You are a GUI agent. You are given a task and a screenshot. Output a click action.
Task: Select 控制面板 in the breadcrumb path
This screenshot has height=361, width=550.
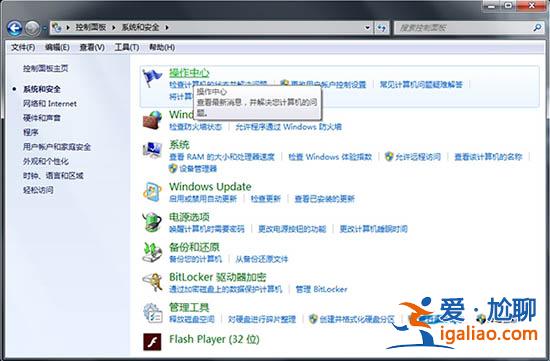point(90,27)
